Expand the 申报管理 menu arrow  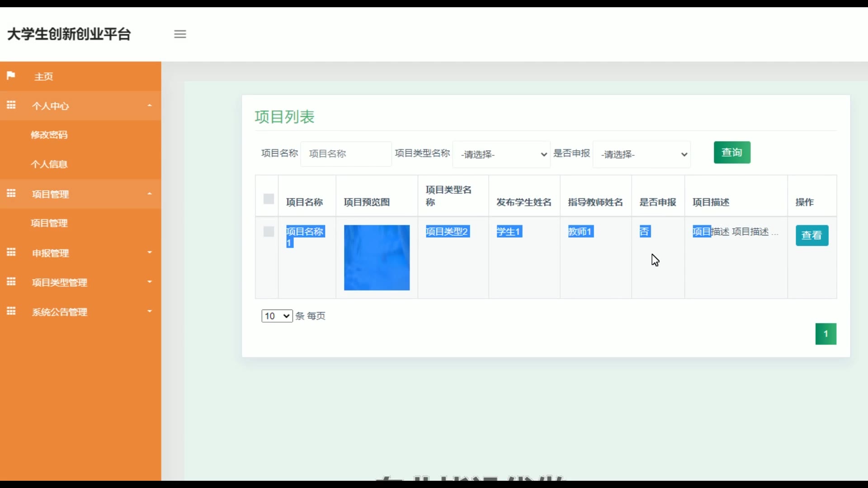[x=150, y=253]
